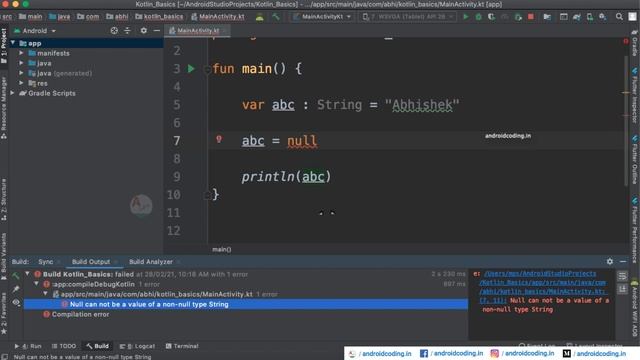Image resolution: width=640 pixels, height=360 pixels.
Task: Click the orange warning marker in the error stripe
Action: coord(625,93)
